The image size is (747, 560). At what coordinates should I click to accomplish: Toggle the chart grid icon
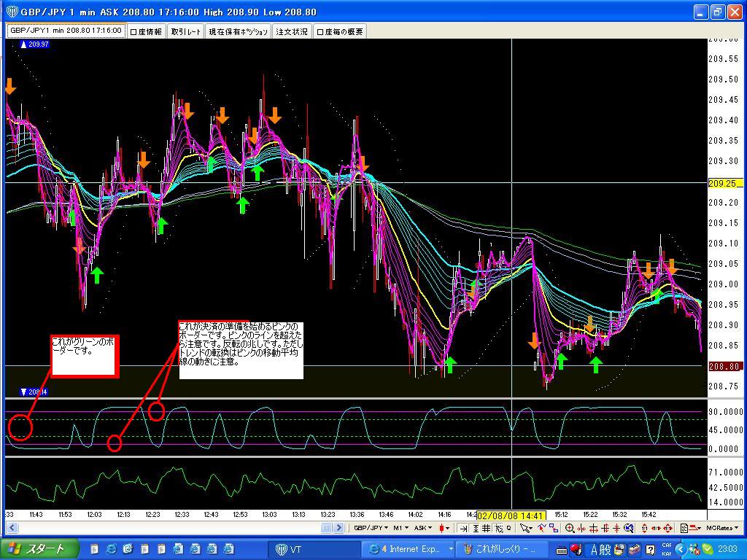click(x=486, y=528)
